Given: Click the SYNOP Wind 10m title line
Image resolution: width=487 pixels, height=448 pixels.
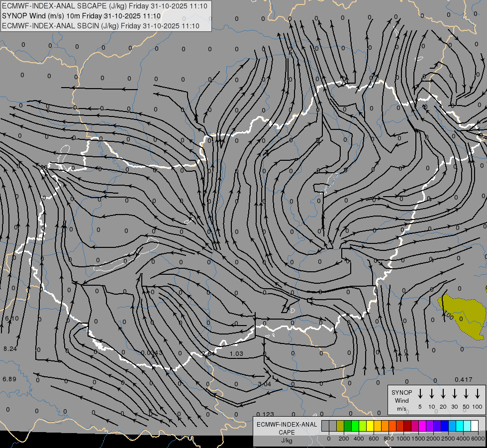Looking at the screenshot, I should click(82, 16).
